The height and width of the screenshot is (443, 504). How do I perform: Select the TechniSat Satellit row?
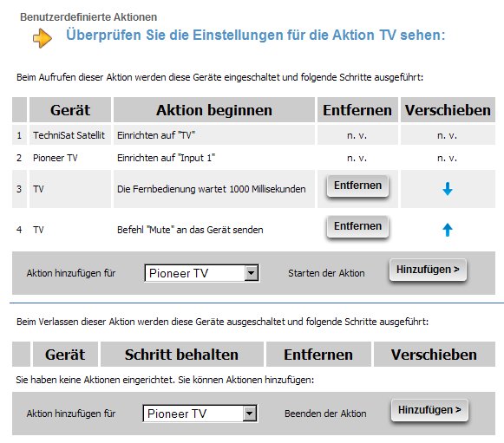tap(253, 135)
